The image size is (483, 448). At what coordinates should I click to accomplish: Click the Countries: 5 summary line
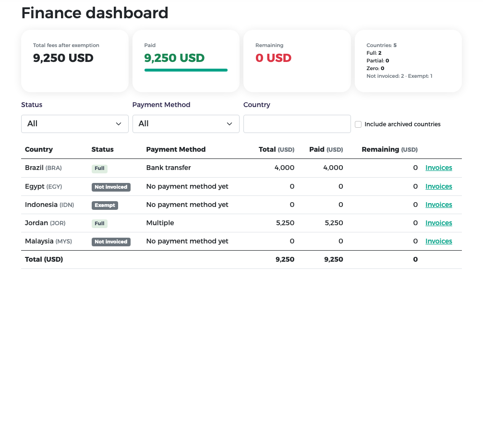pos(381,45)
